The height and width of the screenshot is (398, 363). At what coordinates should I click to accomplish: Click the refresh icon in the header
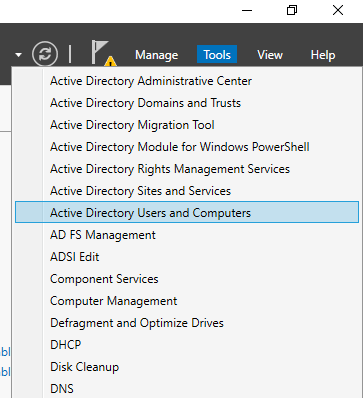[45, 54]
